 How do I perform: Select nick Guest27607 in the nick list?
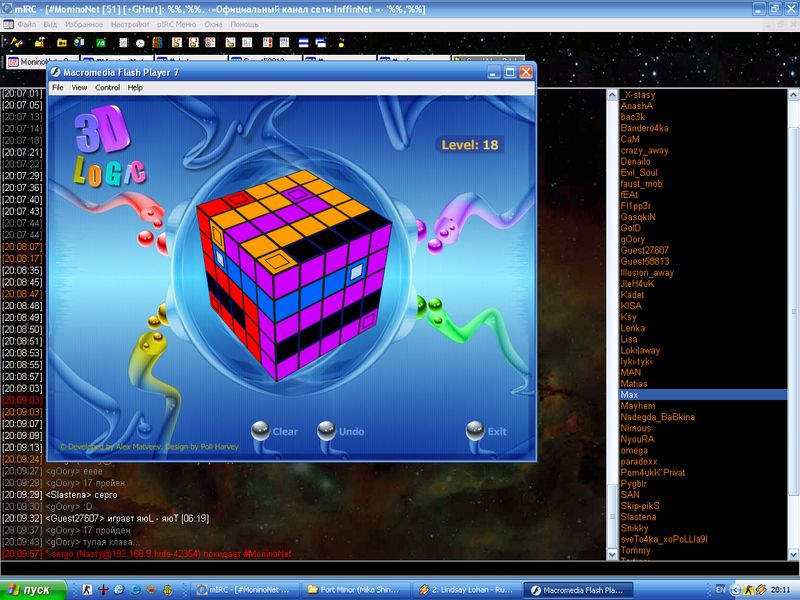click(x=644, y=250)
